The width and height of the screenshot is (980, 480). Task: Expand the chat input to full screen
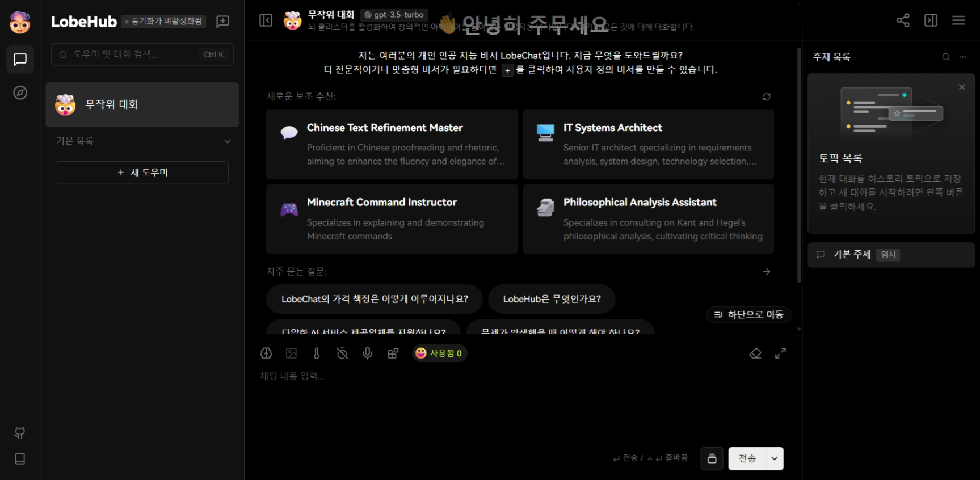(781, 353)
